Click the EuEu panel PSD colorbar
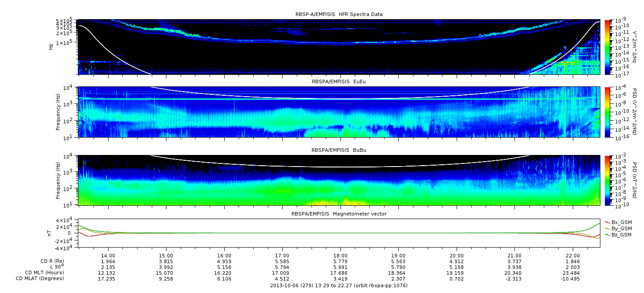 608,112
